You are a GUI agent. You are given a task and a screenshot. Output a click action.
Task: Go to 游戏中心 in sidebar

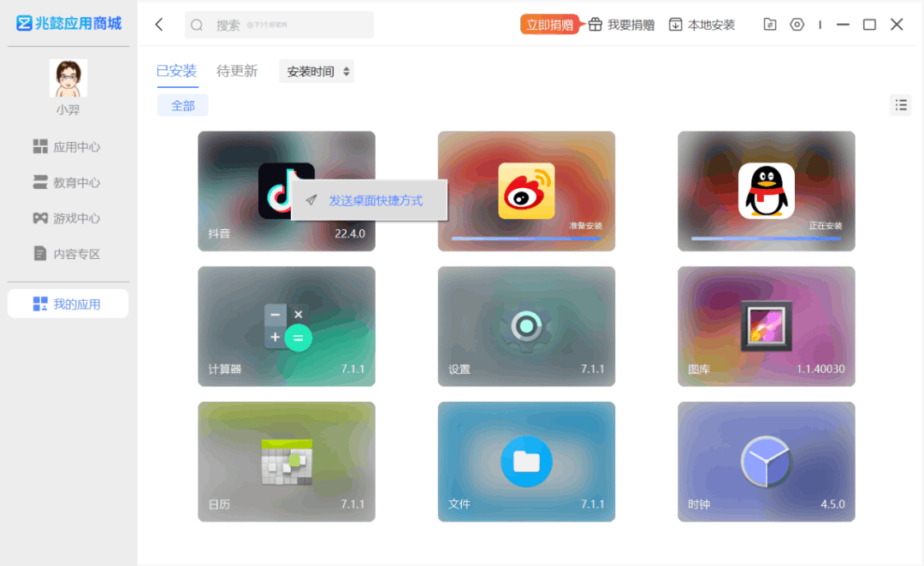coord(67,219)
